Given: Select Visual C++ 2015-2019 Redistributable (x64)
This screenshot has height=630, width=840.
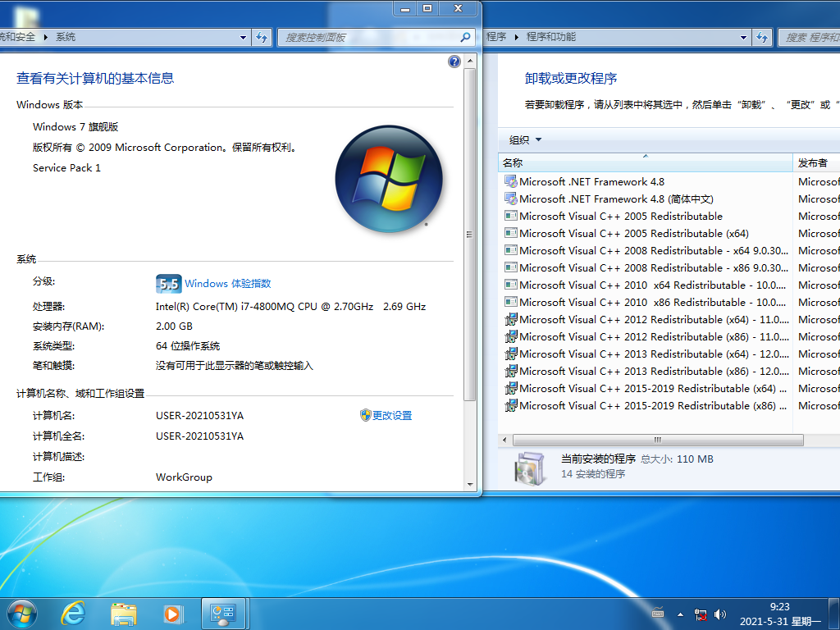Looking at the screenshot, I should pyautogui.click(x=645, y=388).
